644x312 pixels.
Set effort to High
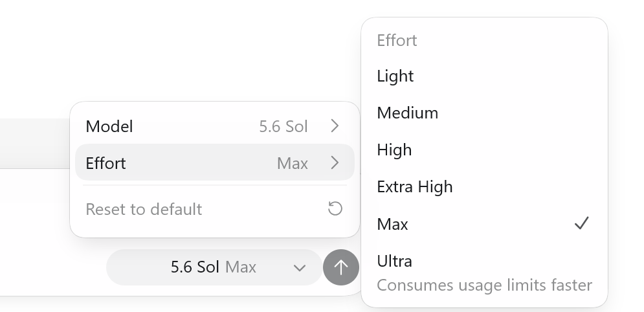(484, 150)
